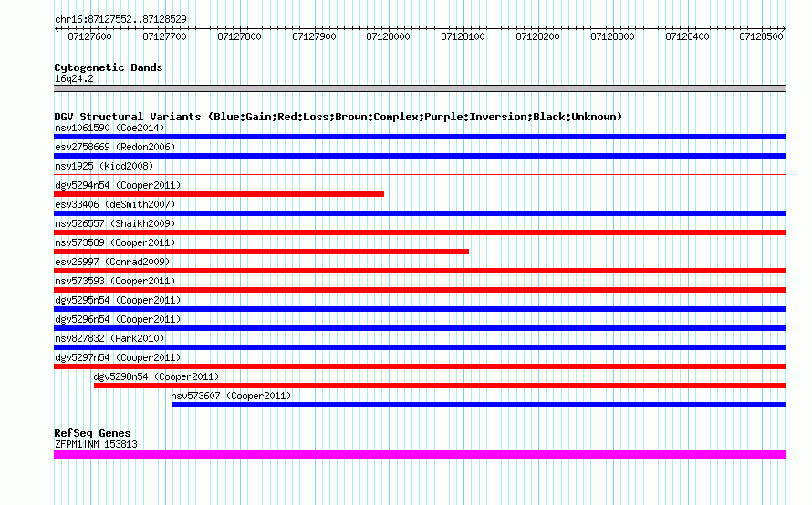The image size is (812, 505).
Task: Open the esv2758669 (Redon2006) variant label
Action: (x=115, y=147)
